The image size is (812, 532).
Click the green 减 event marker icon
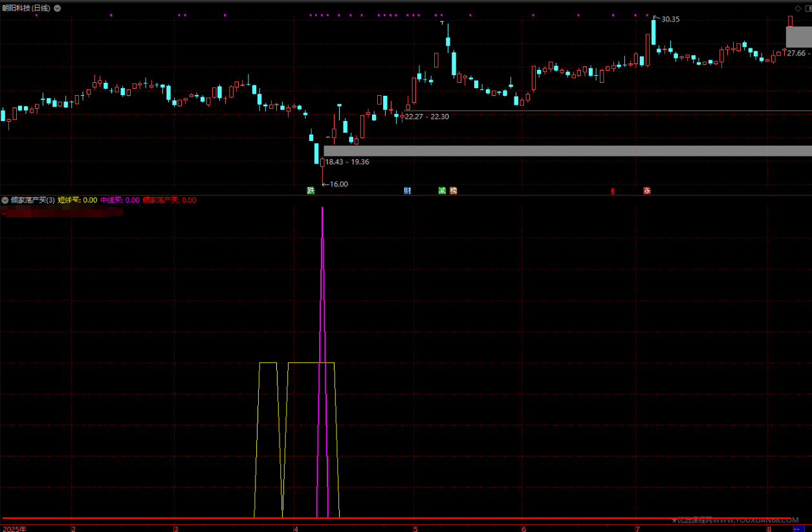click(x=442, y=191)
